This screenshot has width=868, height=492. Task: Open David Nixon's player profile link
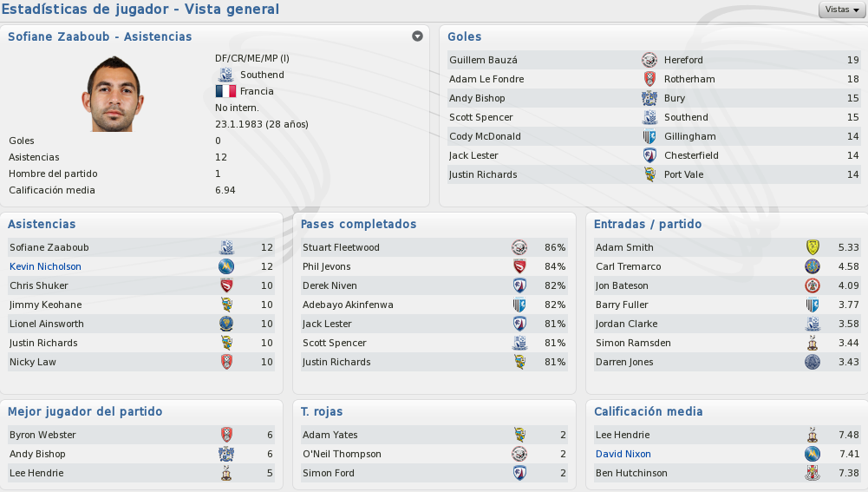pos(623,454)
